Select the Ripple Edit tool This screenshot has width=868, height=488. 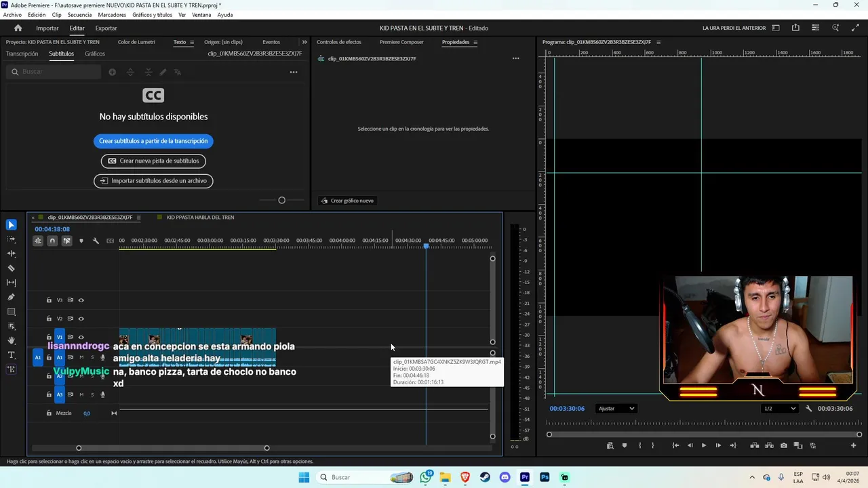pyautogui.click(x=12, y=253)
